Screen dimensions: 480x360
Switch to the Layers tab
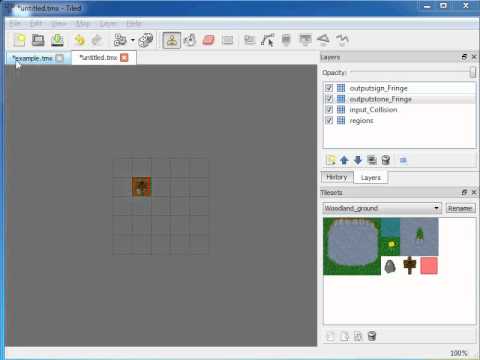[x=371, y=177]
